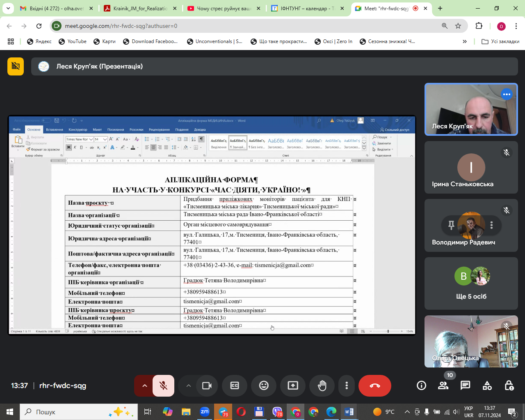Open File Explorer from the taskbar

[186, 412]
